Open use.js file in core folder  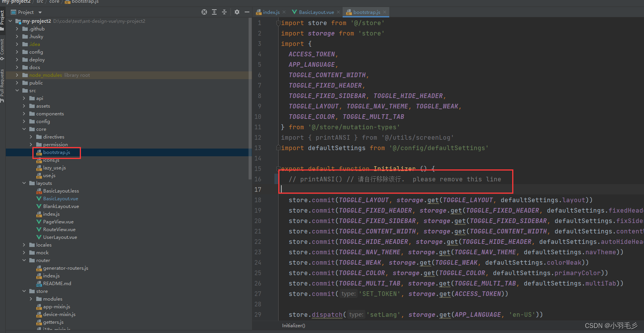coord(49,176)
